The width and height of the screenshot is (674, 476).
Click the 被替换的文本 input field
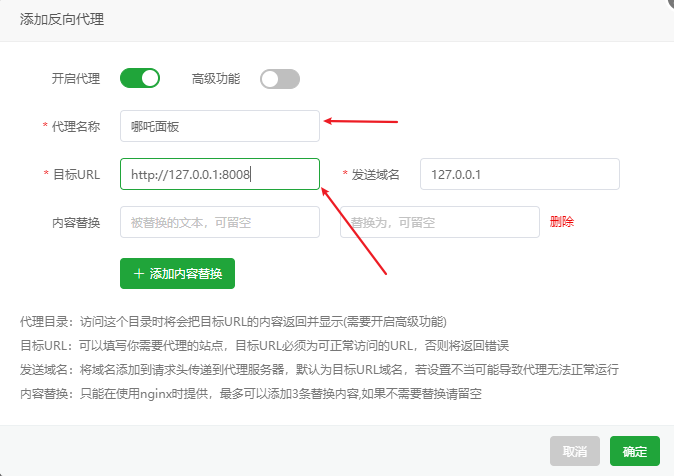coord(220,222)
